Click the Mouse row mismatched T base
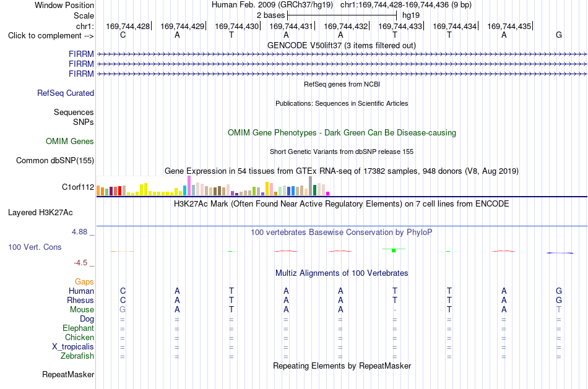Image resolution: width=588 pixels, height=389 pixels. pyautogui.click(x=559, y=310)
